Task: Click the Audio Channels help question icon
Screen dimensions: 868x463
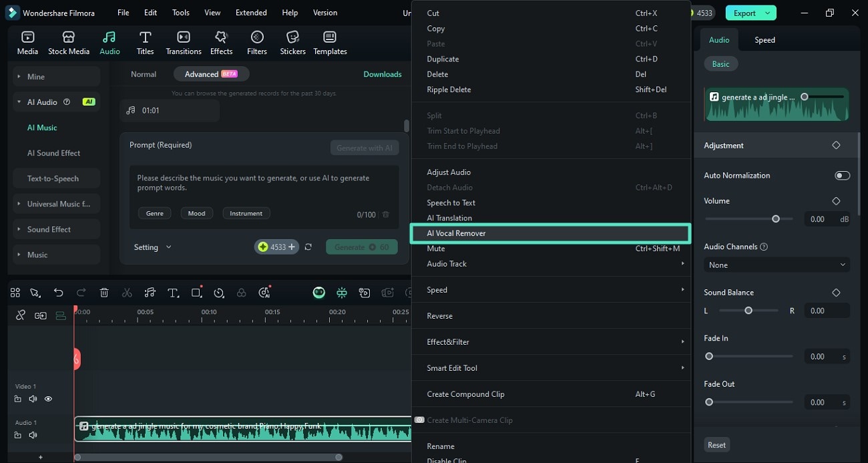Action: point(764,247)
